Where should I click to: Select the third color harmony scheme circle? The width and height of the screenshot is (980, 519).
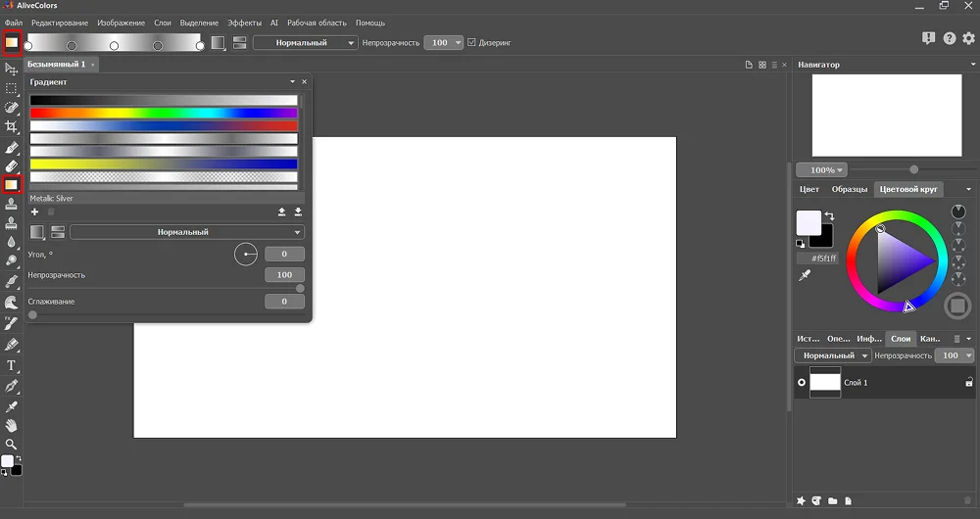coord(958,245)
